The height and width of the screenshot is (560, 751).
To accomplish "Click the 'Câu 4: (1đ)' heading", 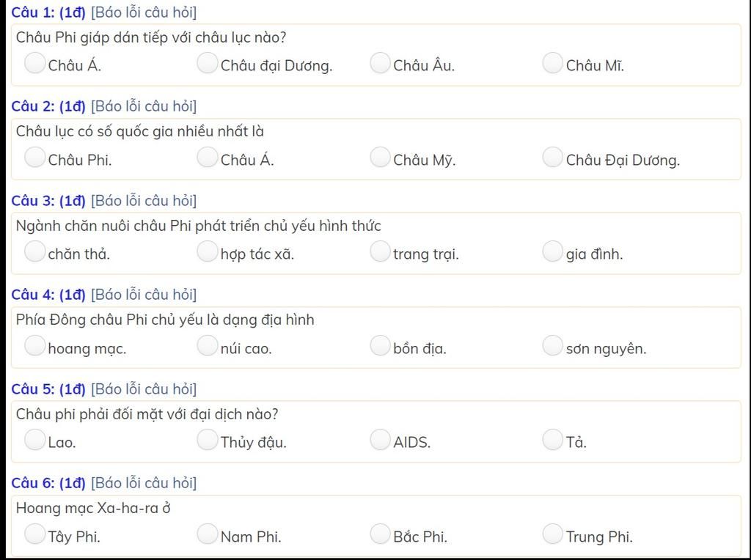I will tap(48, 295).
